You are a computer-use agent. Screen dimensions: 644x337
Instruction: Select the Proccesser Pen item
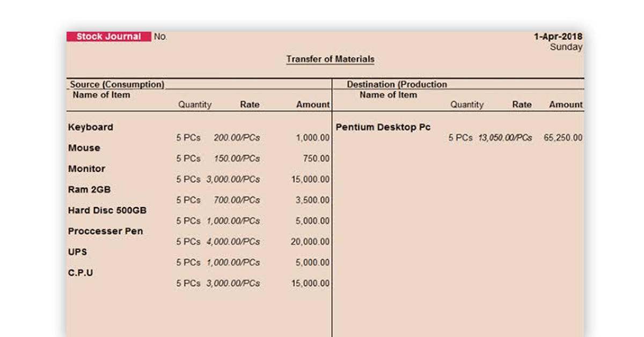(x=105, y=231)
